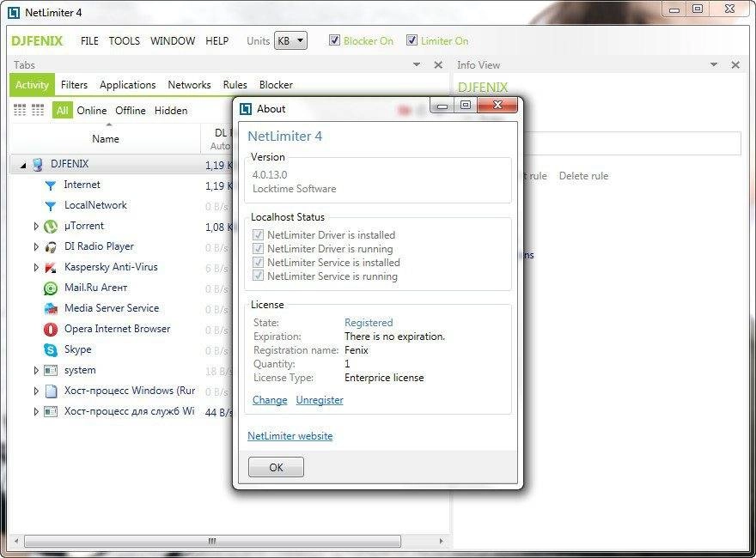Image resolution: width=756 pixels, height=558 pixels.
Task: Click the scrollbar right arrow
Action: point(441,541)
